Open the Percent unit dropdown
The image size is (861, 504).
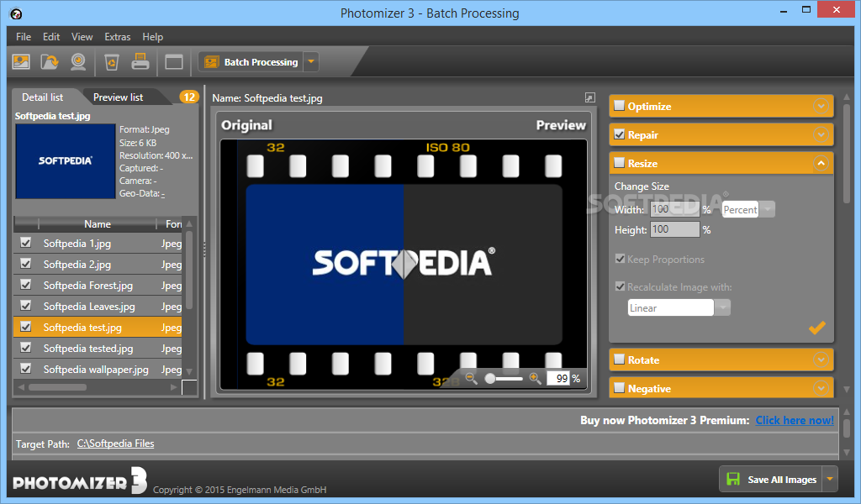coord(767,209)
